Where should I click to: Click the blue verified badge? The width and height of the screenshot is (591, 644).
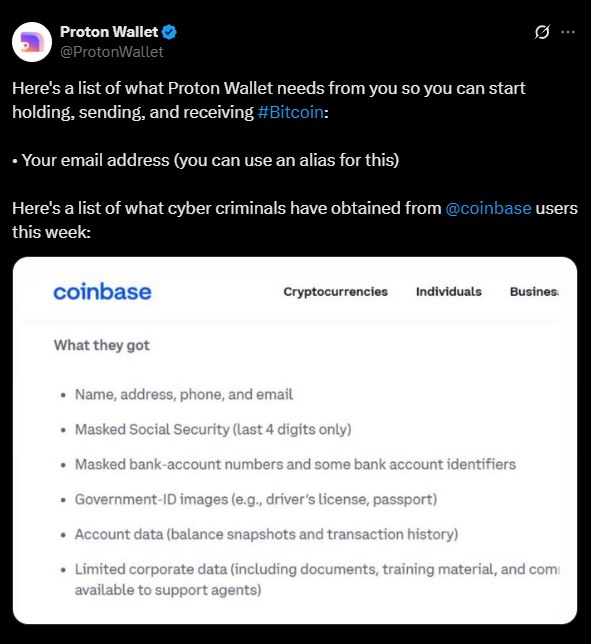click(169, 32)
